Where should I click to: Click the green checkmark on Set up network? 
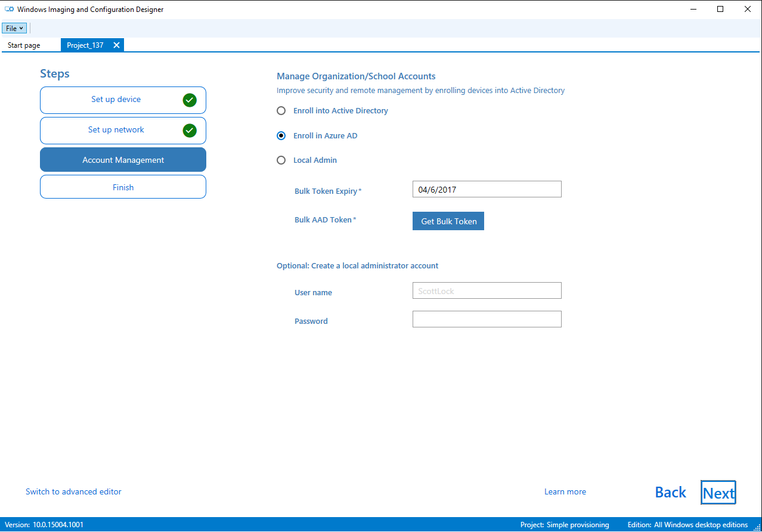(x=190, y=131)
